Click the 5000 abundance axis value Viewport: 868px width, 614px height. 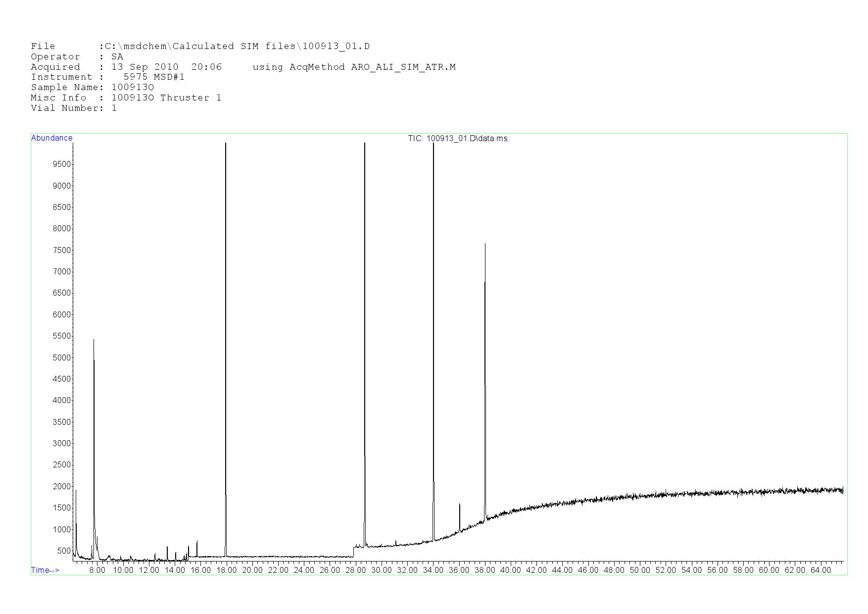pos(61,358)
